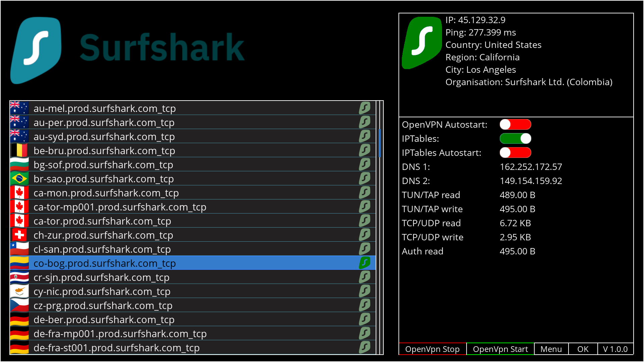Click the Belgium flag icon for be-bru
644x362 pixels.
click(19, 150)
